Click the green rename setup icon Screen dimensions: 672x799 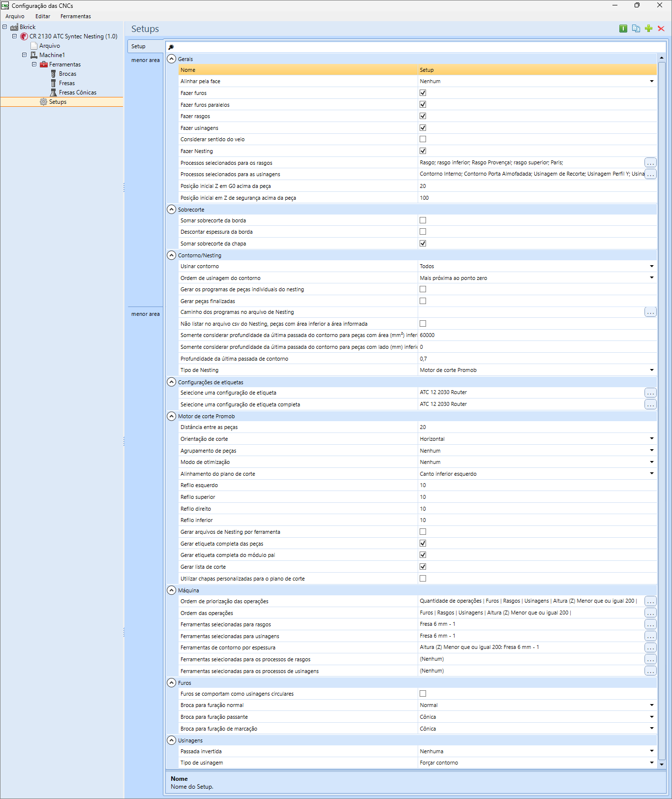click(x=623, y=29)
